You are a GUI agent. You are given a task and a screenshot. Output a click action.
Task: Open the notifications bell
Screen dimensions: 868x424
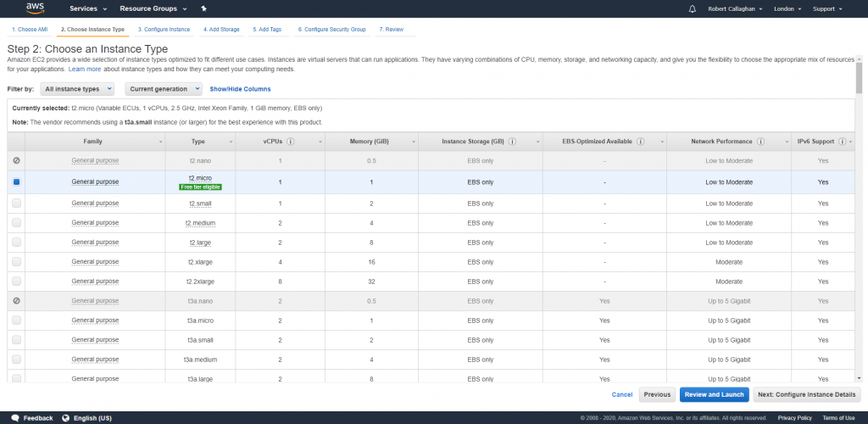click(x=692, y=8)
